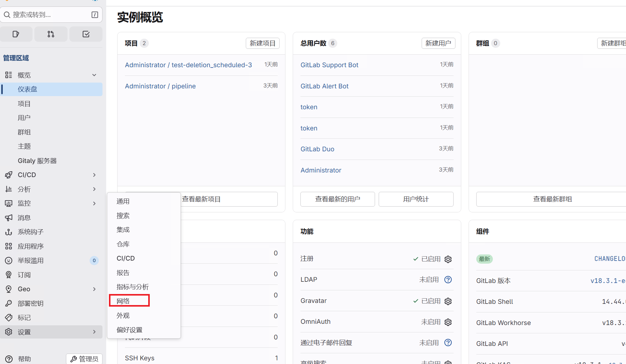Click the gear icon next to 注册
This screenshot has width=626, height=364.
coord(448,259)
